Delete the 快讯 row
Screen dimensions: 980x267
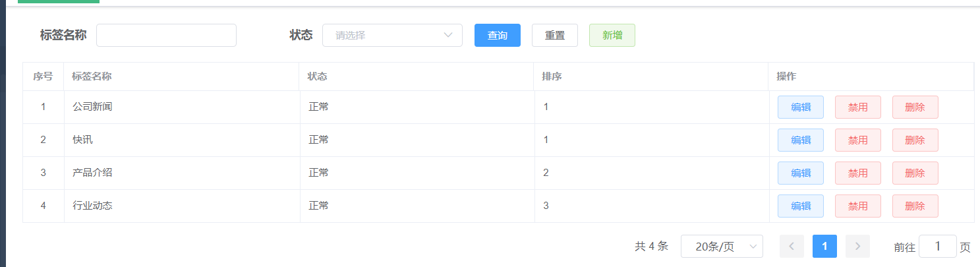click(915, 140)
